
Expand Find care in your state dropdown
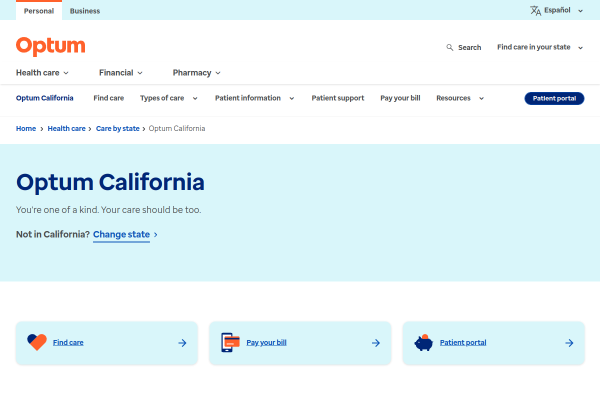click(x=540, y=47)
